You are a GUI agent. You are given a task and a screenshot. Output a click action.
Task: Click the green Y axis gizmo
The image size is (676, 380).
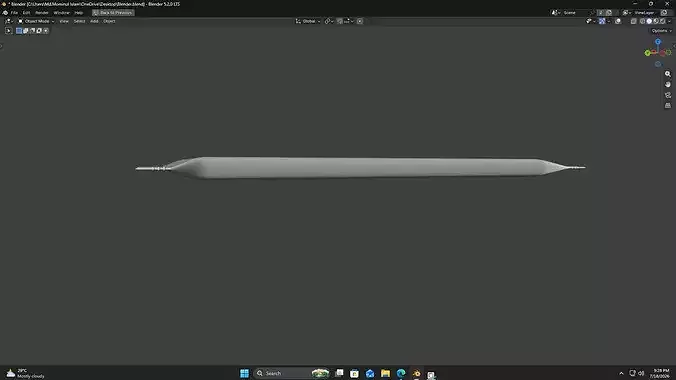tap(648, 53)
